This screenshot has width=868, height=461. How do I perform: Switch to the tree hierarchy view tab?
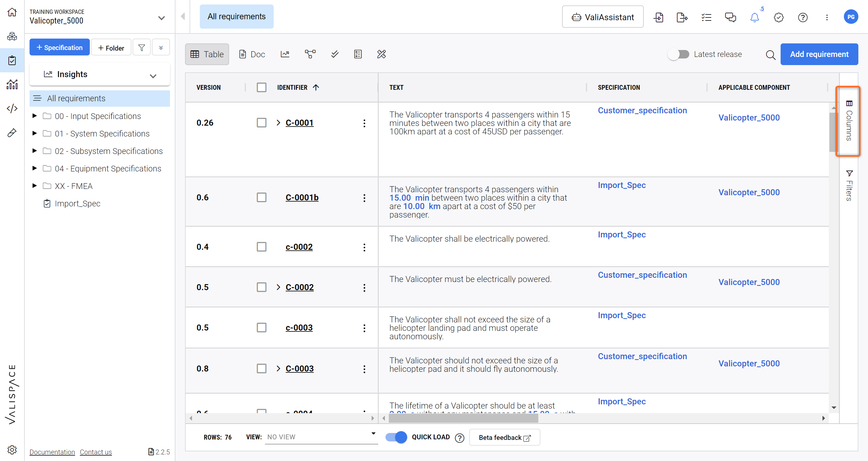(310, 54)
